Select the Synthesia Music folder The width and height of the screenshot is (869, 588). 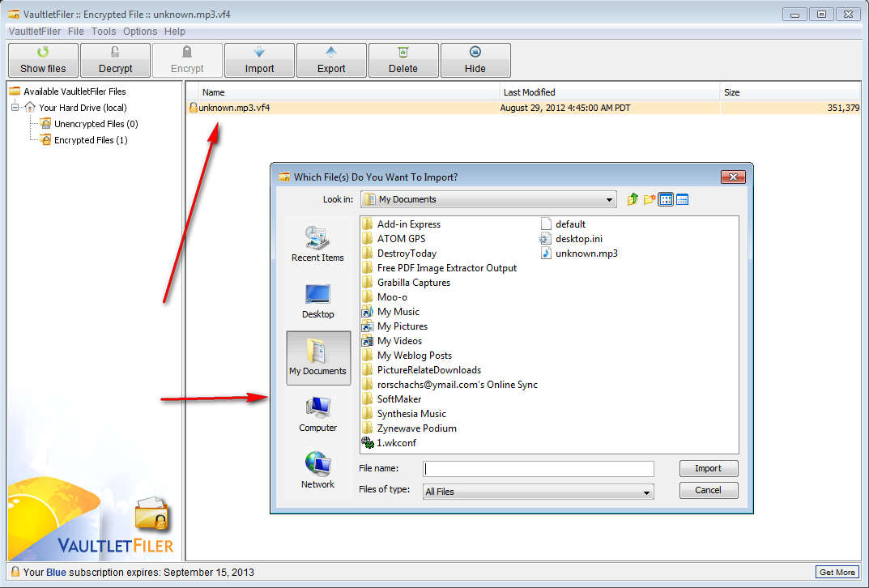pos(404,414)
